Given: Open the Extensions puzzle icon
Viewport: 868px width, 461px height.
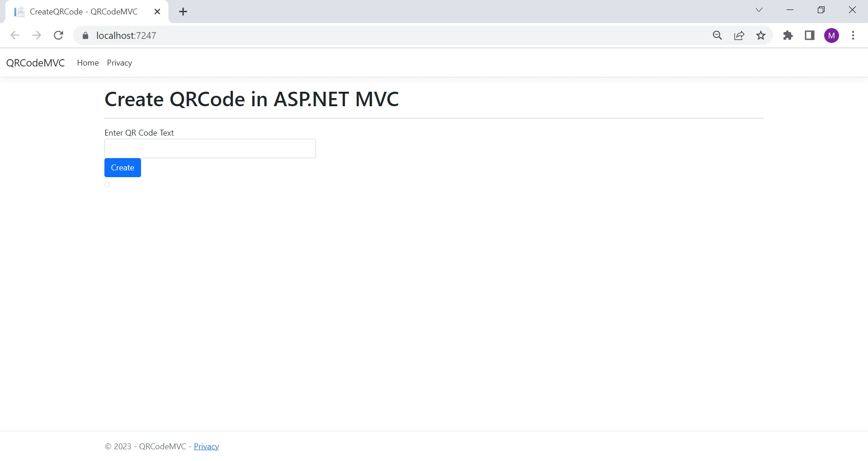Looking at the screenshot, I should [788, 36].
